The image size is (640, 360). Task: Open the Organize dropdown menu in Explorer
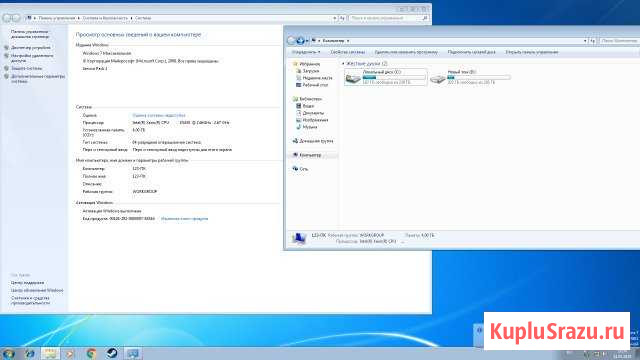coord(306,52)
